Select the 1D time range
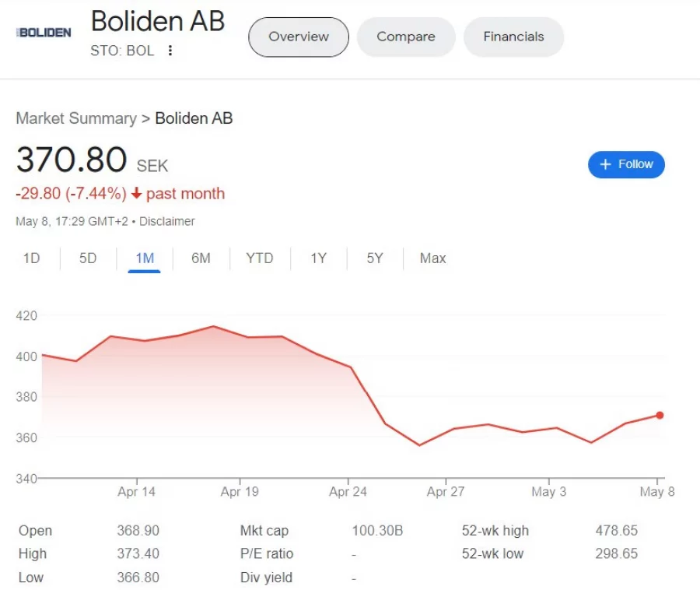 (31, 258)
